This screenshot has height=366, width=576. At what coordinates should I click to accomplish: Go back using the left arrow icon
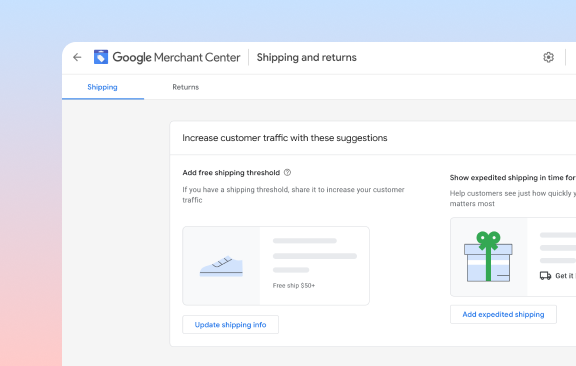77,57
